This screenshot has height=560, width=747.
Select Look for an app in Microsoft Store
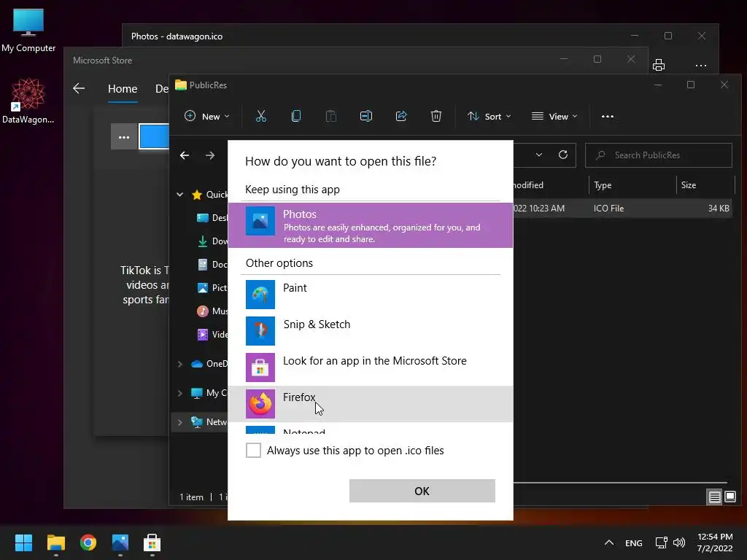click(x=371, y=367)
